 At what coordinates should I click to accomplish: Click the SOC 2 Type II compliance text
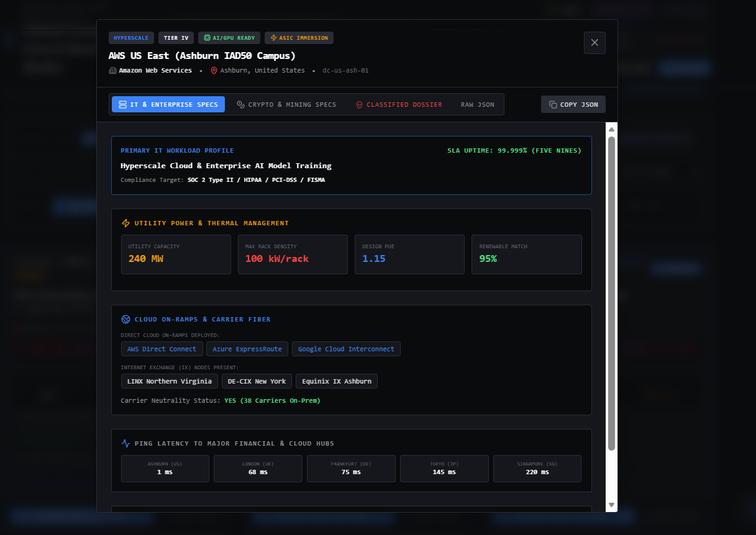point(256,180)
